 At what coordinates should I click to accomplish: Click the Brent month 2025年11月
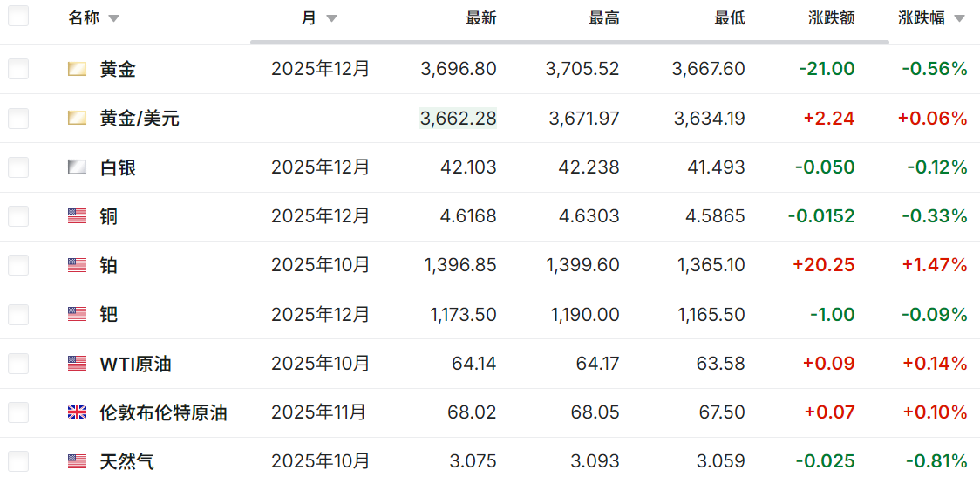[318, 412]
